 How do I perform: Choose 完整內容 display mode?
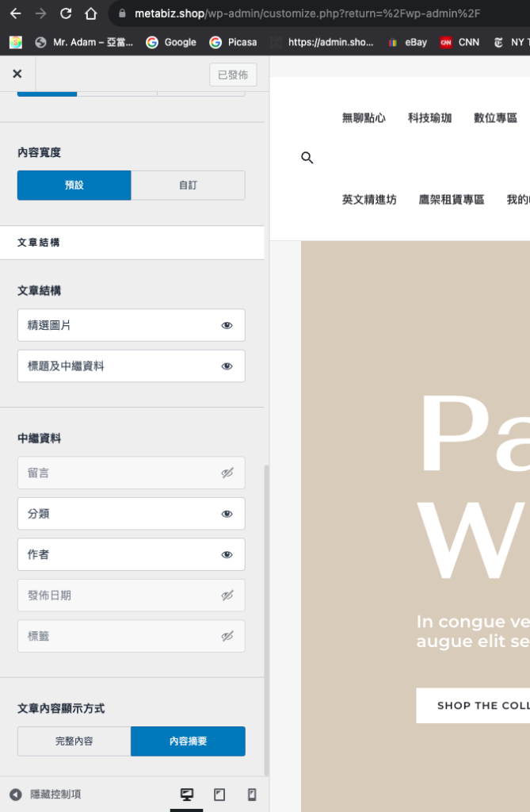click(74, 741)
